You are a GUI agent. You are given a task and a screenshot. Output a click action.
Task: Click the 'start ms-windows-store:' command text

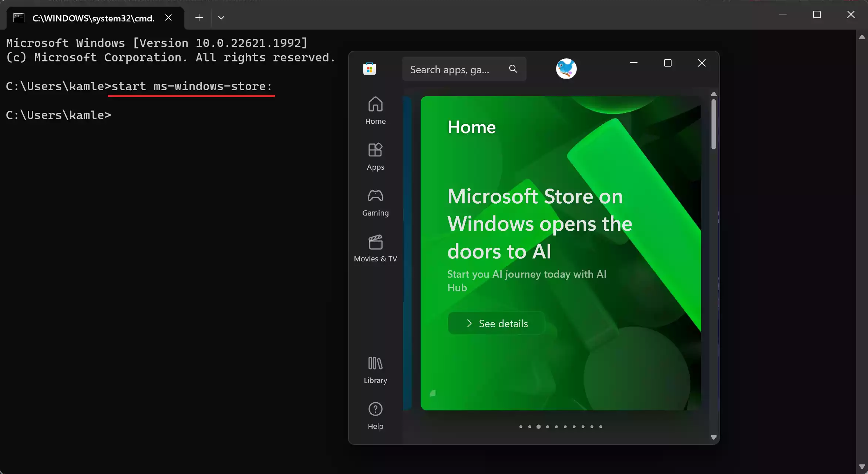click(x=192, y=87)
